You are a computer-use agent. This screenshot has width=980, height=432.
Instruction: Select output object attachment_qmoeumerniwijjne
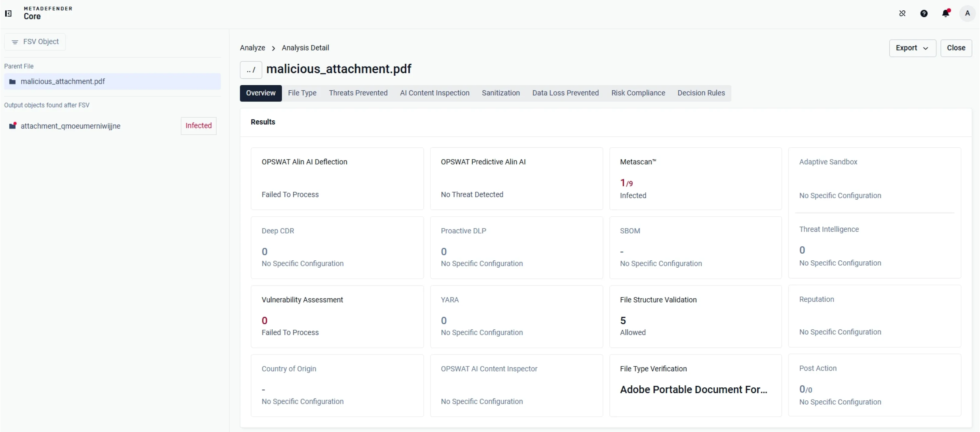click(113, 125)
